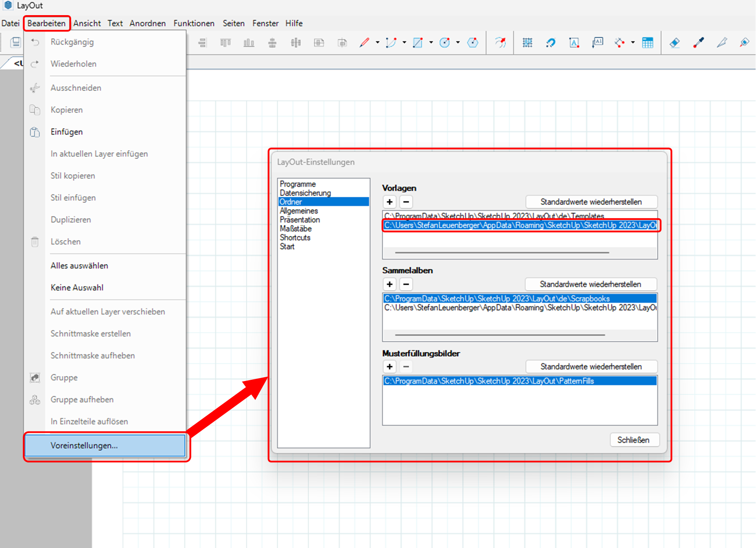Select the Circle shape tool
Image resolution: width=756 pixels, height=548 pixels.
coord(444,42)
